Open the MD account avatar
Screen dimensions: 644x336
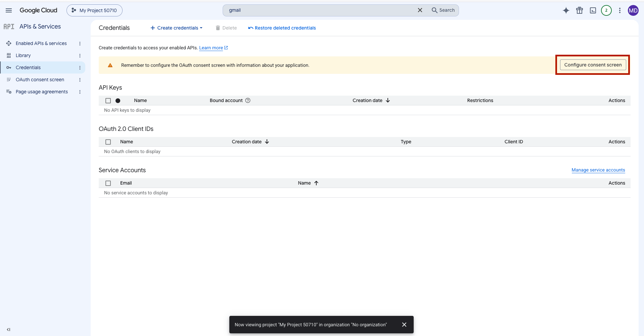(x=633, y=10)
